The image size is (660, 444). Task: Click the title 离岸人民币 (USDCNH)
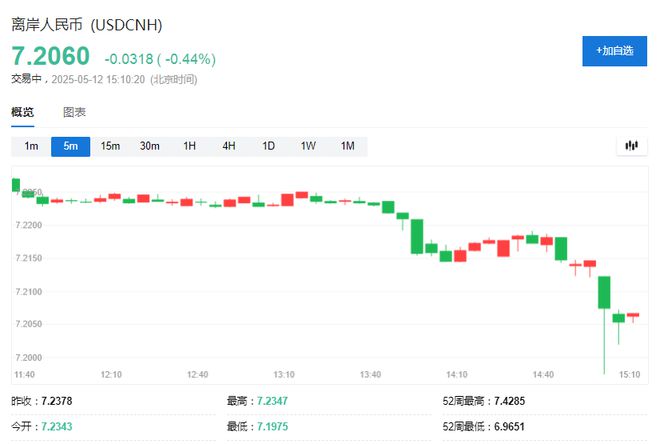point(87,25)
